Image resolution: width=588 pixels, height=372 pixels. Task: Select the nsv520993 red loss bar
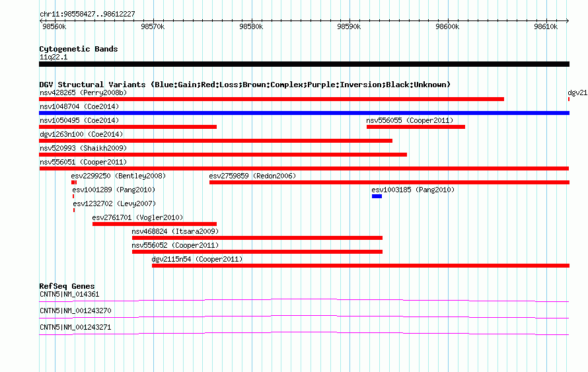click(x=223, y=155)
